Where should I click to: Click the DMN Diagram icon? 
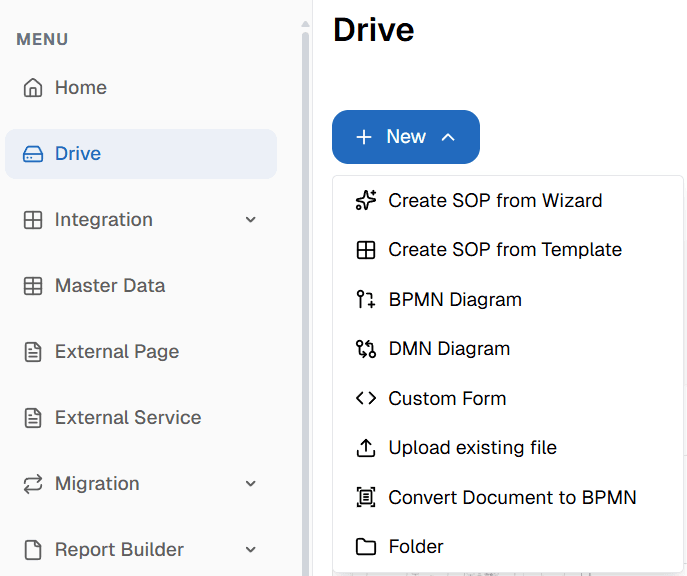366,349
